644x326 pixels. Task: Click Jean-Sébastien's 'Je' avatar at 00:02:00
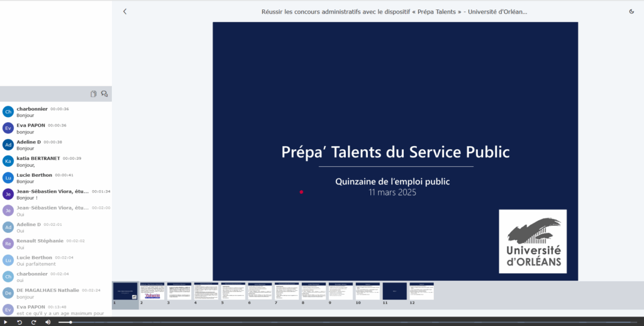point(8,210)
